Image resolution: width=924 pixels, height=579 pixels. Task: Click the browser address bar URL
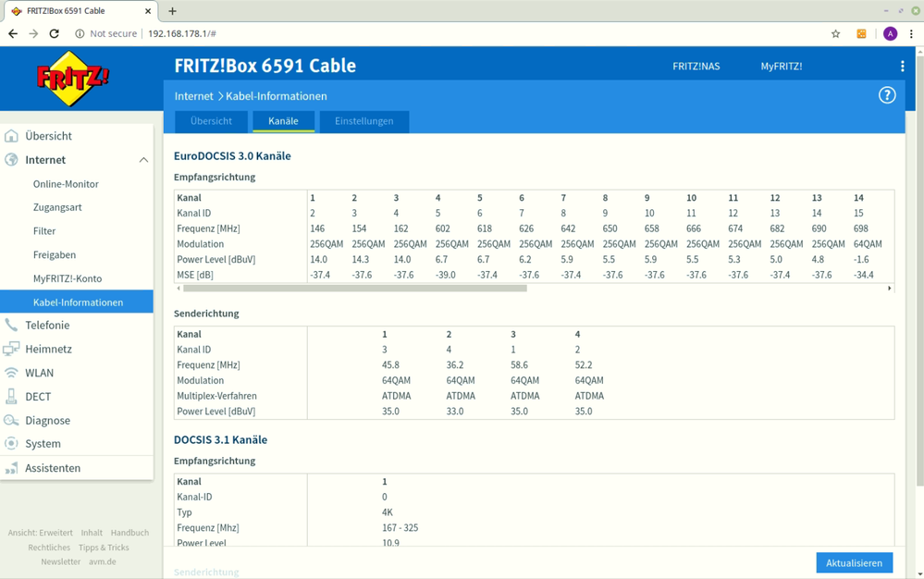point(182,33)
